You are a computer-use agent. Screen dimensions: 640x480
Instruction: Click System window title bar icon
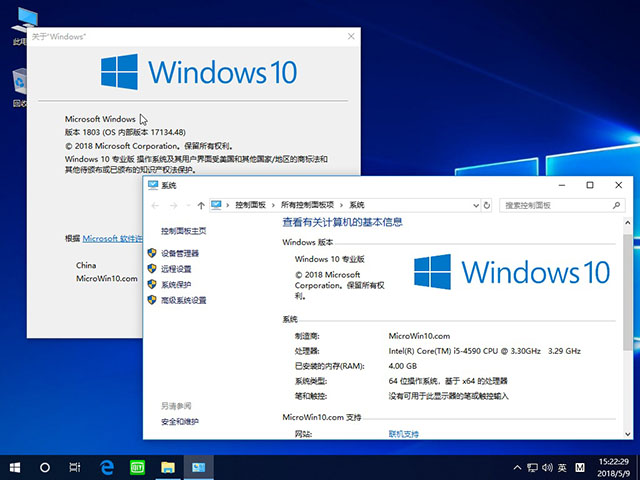tap(153, 185)
